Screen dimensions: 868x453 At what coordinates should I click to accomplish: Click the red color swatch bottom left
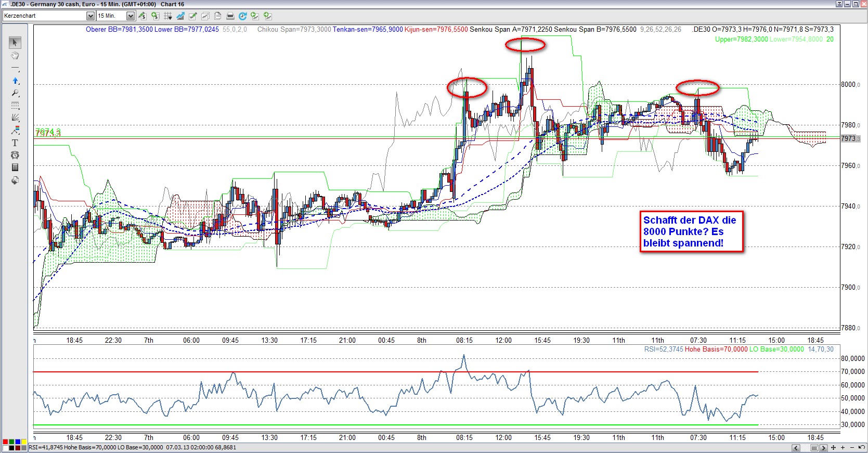tap(5, 442)
